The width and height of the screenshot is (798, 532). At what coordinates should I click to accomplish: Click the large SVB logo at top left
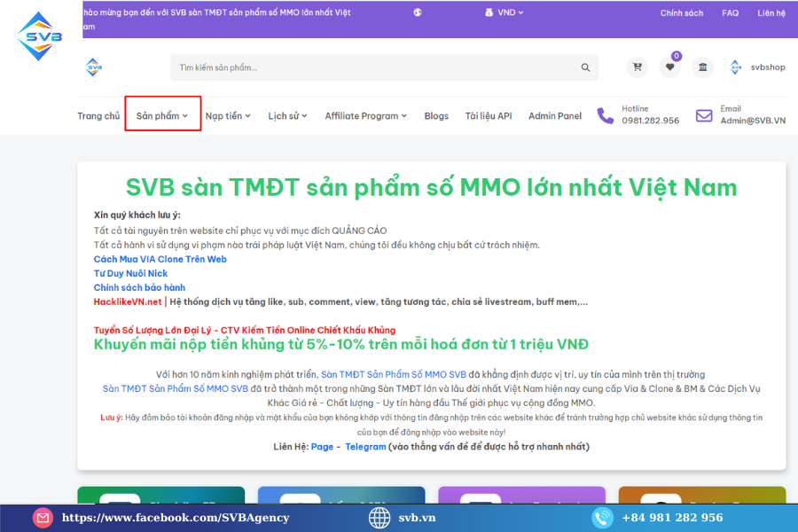pos(40,36)
